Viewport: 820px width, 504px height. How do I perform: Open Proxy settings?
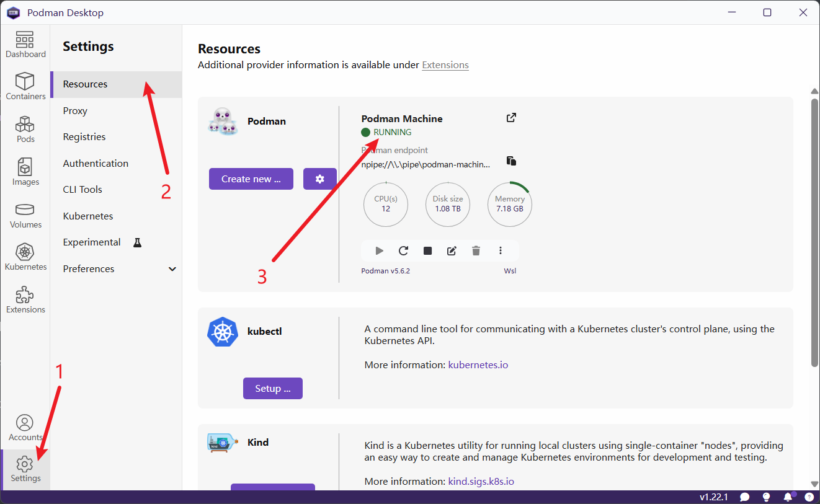click(x=116, y=110)
